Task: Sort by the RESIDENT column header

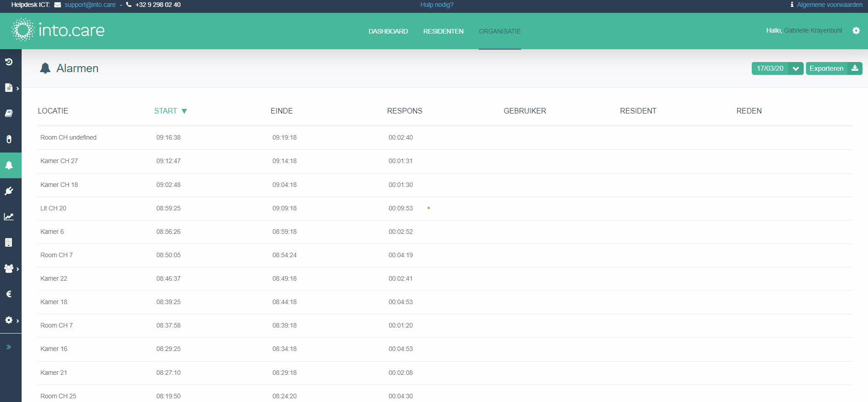Action: pos(638,111)
